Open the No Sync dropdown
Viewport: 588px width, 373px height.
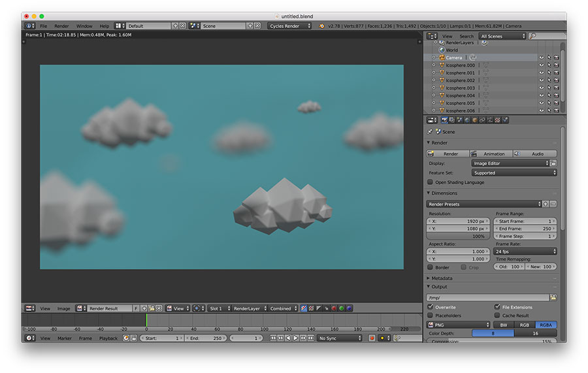pyautogui.click(x=340, y=338)
